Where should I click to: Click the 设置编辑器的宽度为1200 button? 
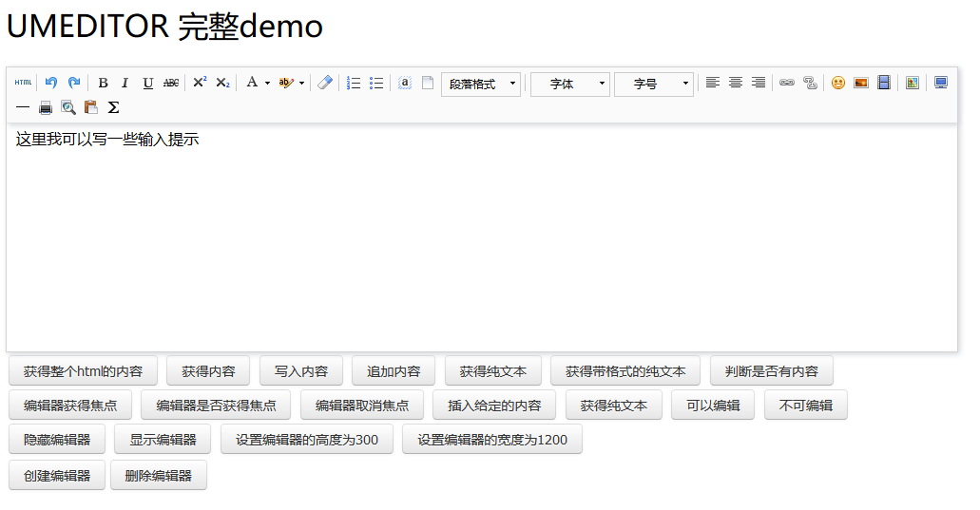click(492, 440)
